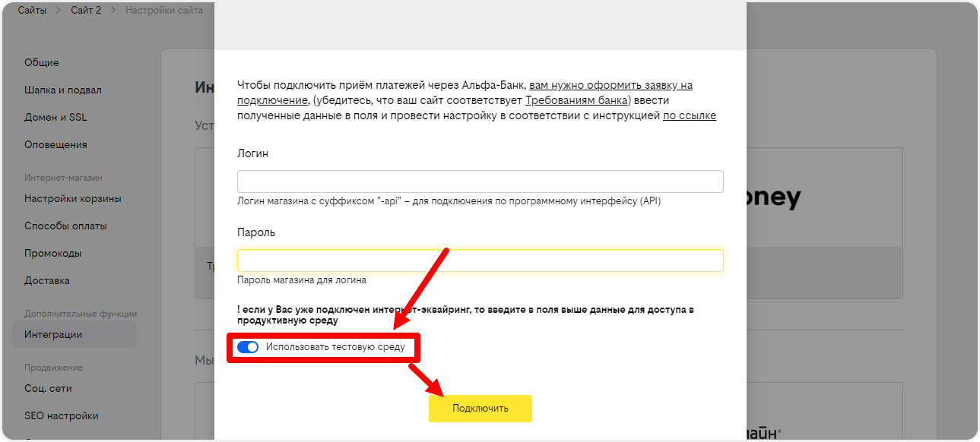Viewport: 980px width, 442px height.
Task: Toggle the 'Использовать тестовую среду' switch
Action: (248, 347)
